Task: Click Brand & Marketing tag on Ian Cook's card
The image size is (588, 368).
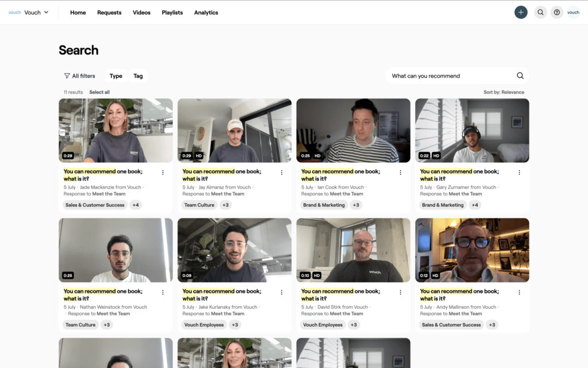Action: (x=324, y=205)
